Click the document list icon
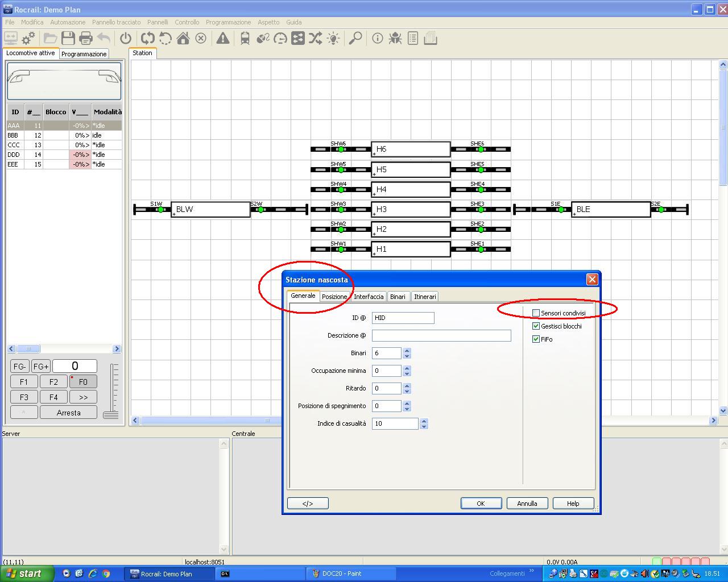Screen dimensions: 728x582 click(x=413, y=39)
